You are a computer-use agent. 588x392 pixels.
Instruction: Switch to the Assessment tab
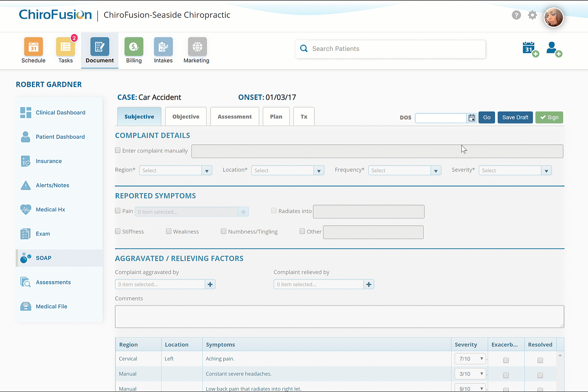(x=235, y=117)
